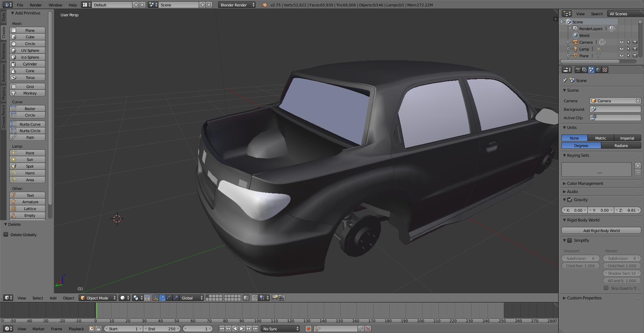Screen dimensions: 644x333
Task: Click Add Rigid Body World button
Action: [x=601, y=231]
